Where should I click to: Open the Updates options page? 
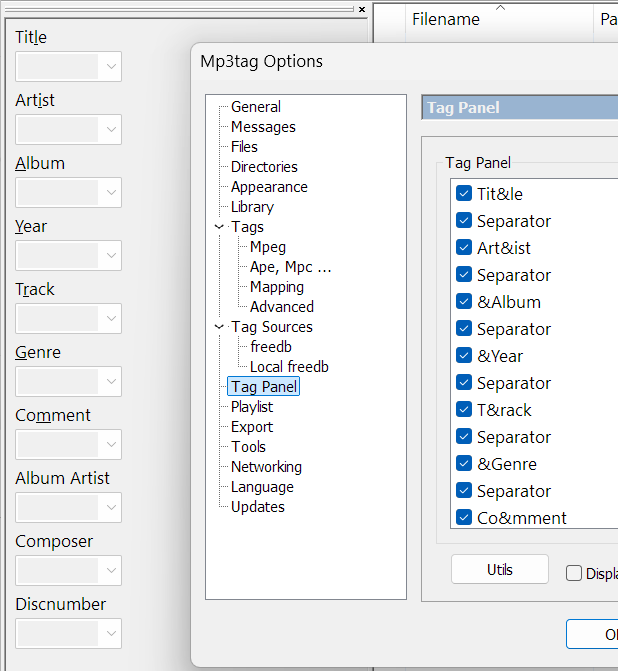point(258,507)
